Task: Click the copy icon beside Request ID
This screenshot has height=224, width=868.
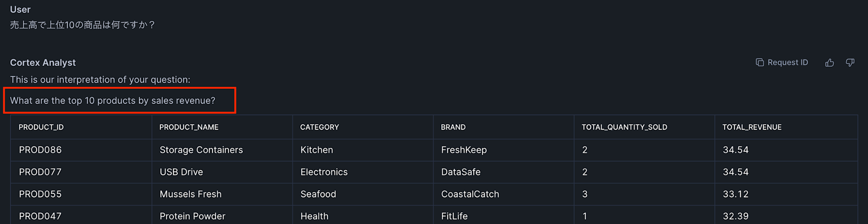Action: (x=759, y=62)
